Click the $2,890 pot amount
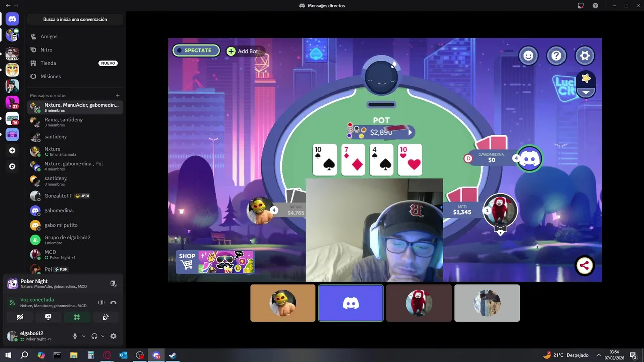The height and width of the screenshot is (362, 644). coord(381,132)
